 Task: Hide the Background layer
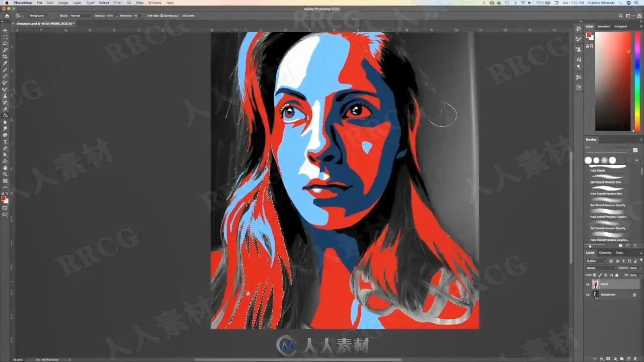tap(588, 295)
